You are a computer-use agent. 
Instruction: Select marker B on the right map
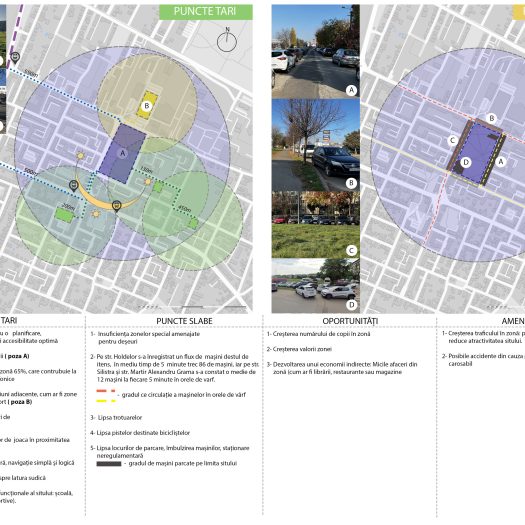(492, 118)
